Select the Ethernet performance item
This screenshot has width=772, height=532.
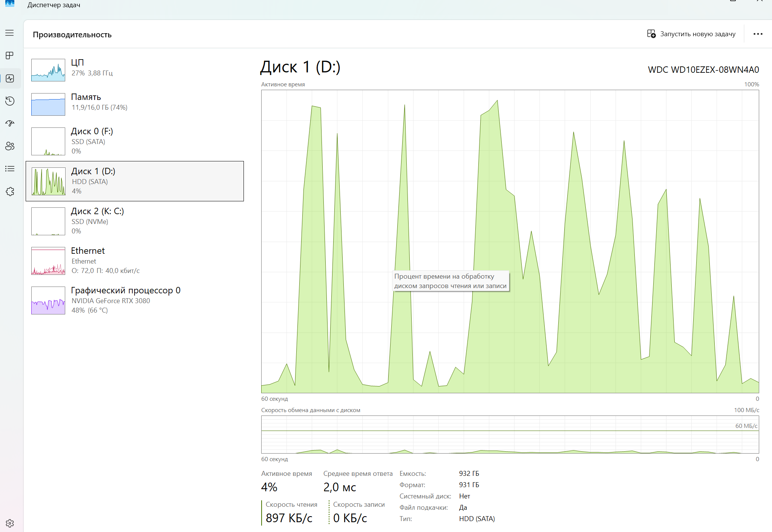pyautogui.click(x=135, y=261)
